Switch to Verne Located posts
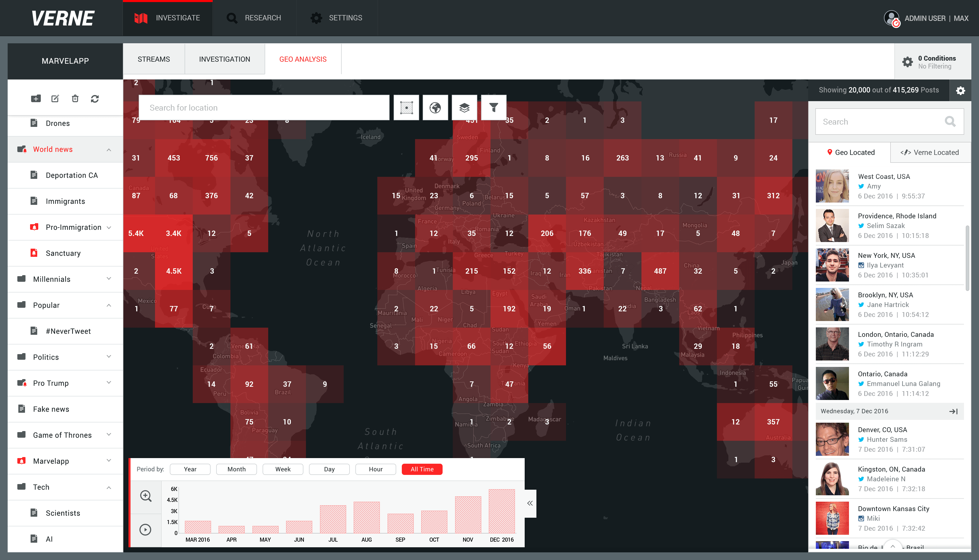 coord(930,152)
